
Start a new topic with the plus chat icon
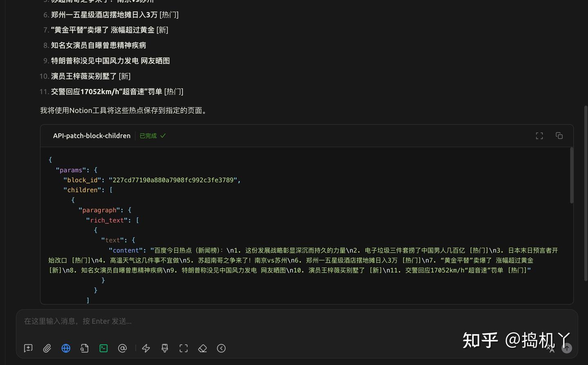click(x=28, y=348)
